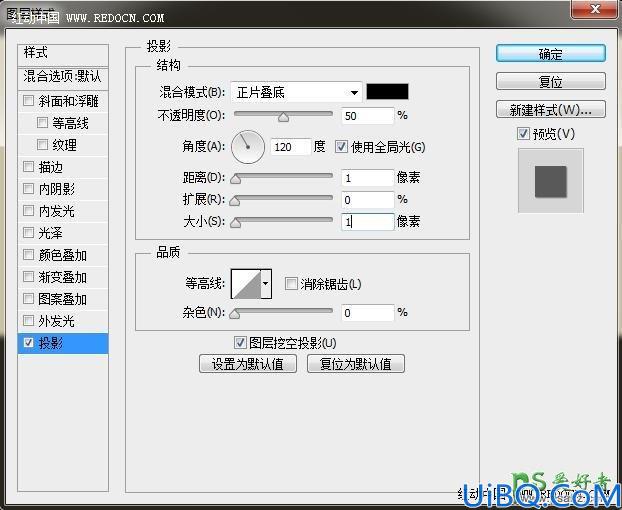This screenshot has height=510, width=622.
Task: Tick the 纹理 checkbox
Action: (42, 145)
